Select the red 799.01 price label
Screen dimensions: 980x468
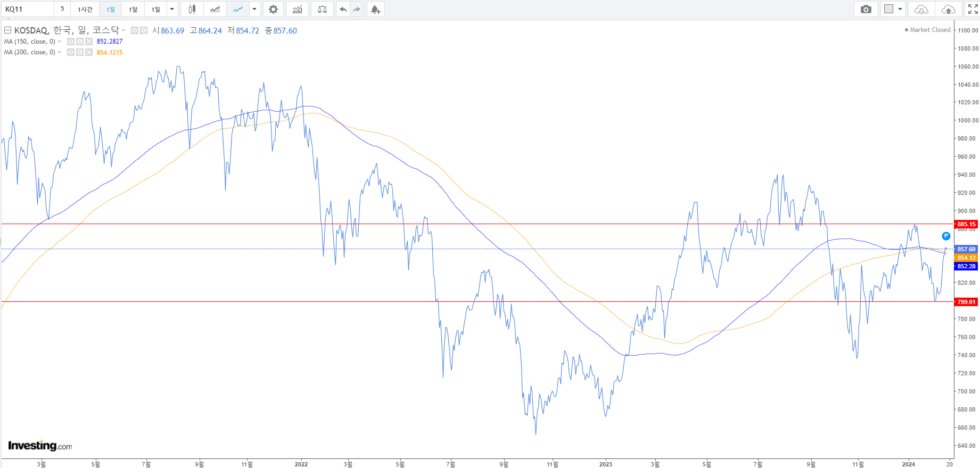(966, 302)
